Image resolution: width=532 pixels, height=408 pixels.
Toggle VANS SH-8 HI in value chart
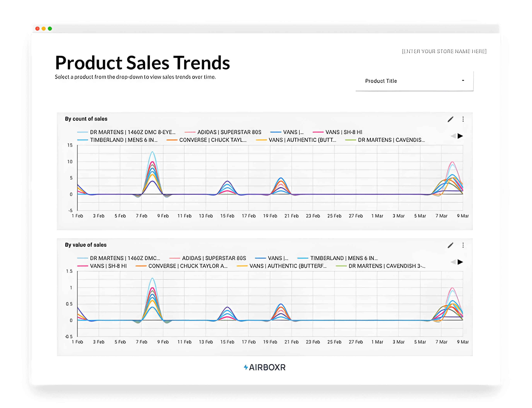pos(102,266)
